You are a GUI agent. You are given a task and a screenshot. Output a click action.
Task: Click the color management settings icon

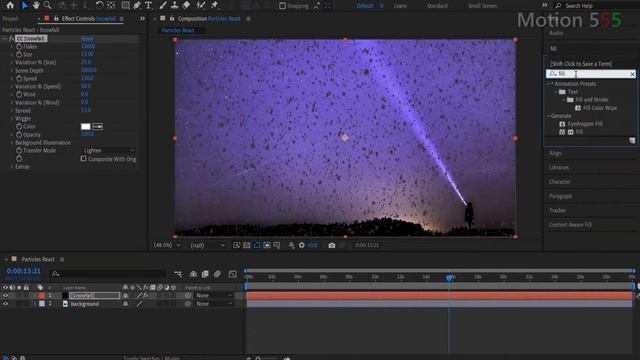pyautogui.click(x=291, y=245)
